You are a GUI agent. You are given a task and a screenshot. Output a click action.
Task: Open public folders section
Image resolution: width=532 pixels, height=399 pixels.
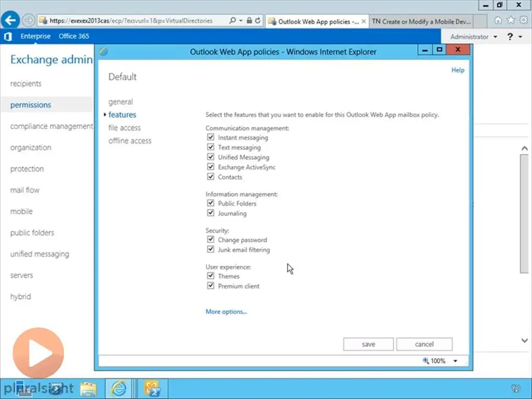coord(32,232)
